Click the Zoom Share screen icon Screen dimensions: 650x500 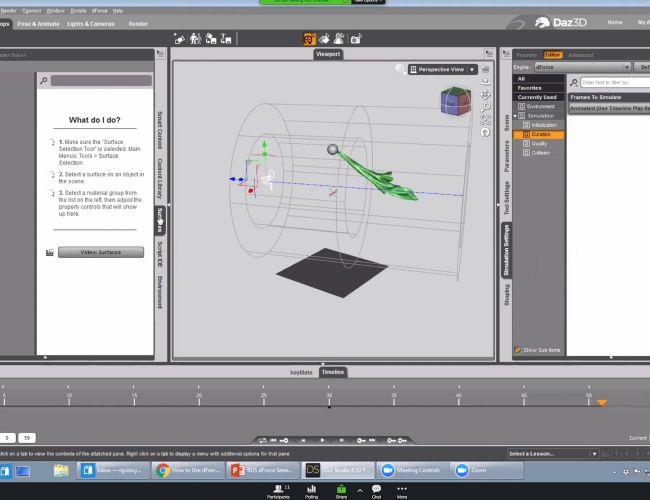tap(341, 487)
